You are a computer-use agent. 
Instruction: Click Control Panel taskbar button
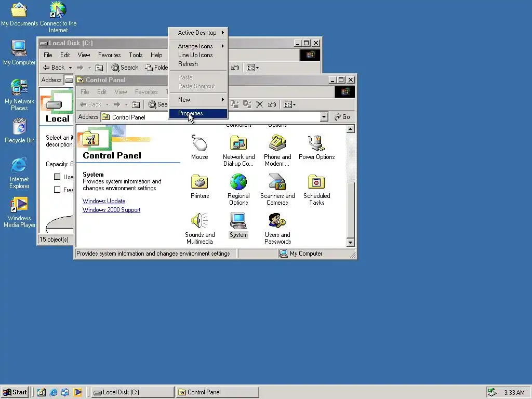coord(218,392)
